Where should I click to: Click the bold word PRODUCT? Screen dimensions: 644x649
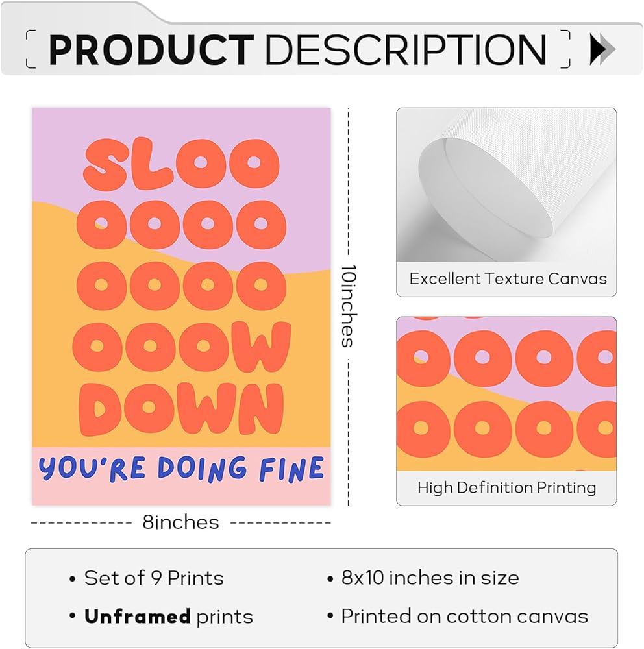(x=151, y=50)
